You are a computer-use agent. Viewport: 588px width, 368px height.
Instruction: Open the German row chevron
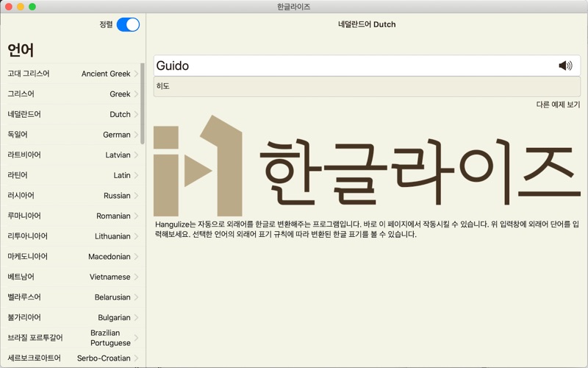tap(136, 135)
